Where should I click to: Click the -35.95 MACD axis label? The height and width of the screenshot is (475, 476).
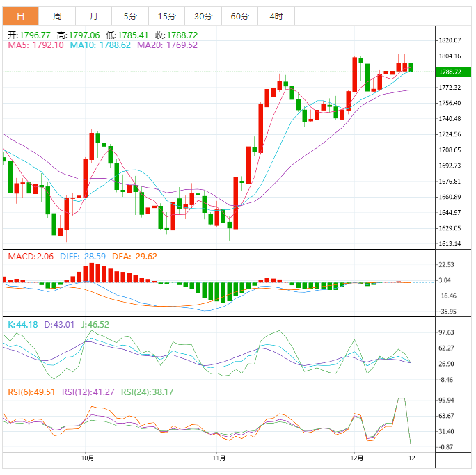[447, 312]
